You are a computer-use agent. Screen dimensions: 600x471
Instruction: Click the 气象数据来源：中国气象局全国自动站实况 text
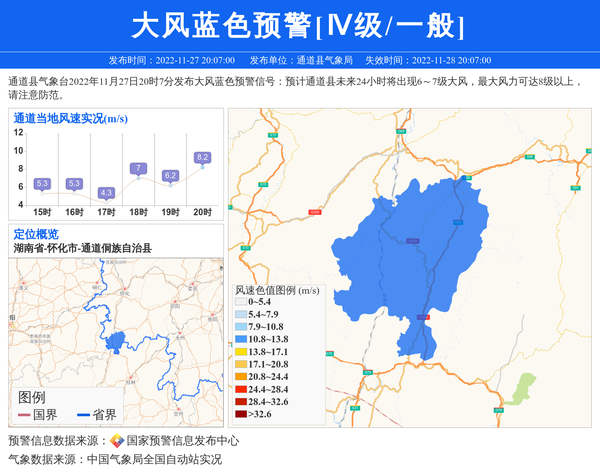pyautogui.click(x=115, y=459)
